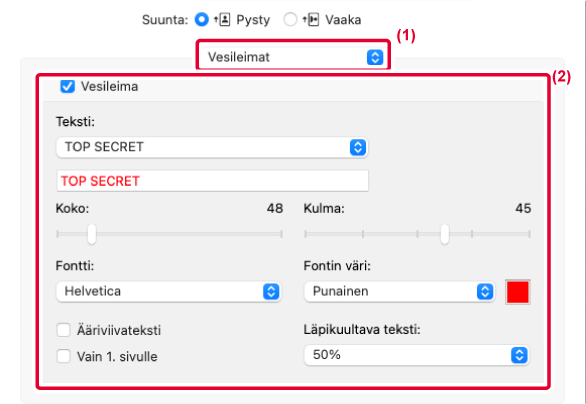Open the Punainen font color dropdown

pos(400,292)
